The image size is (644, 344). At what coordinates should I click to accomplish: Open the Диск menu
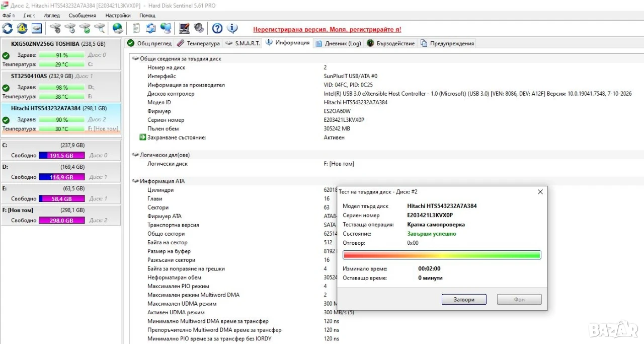[x=29, y=16]
